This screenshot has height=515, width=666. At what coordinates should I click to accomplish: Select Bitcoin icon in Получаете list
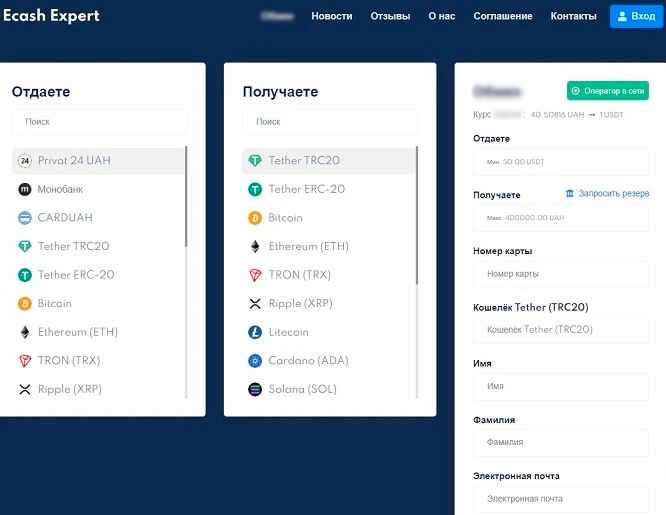(x=256, y=218)
